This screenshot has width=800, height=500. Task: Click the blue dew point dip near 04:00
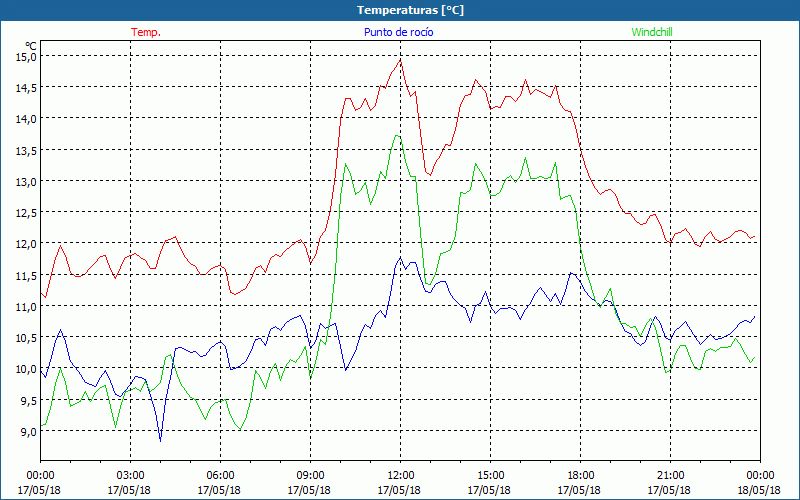pyautogui.click(x=161, y=441)
